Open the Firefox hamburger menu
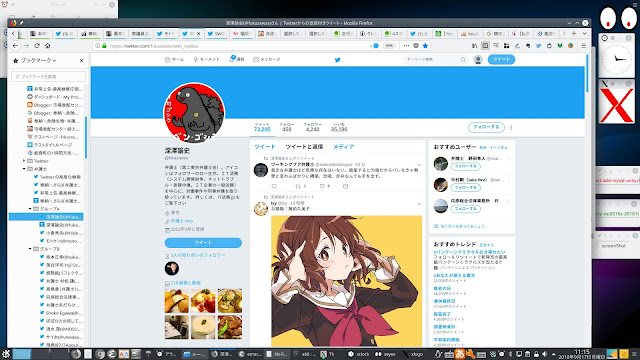640x360 pixels. click(x=584, y=46)
